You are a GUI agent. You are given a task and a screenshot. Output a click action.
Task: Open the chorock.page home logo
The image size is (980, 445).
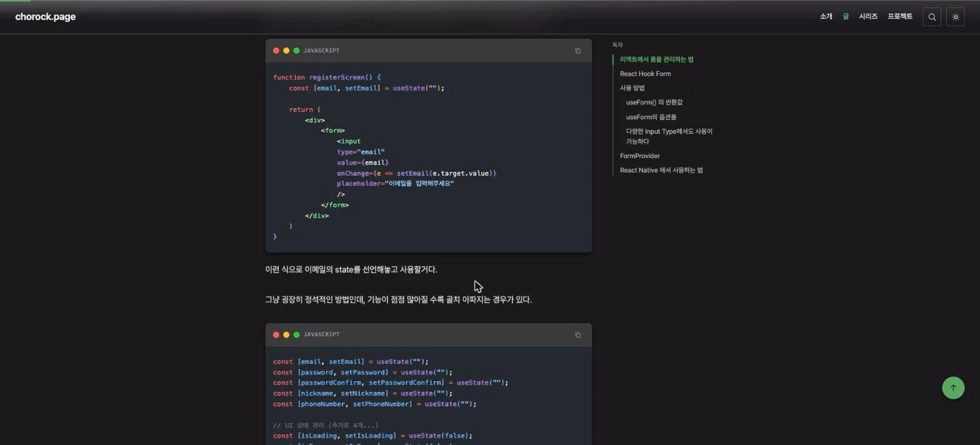point(45,17)
